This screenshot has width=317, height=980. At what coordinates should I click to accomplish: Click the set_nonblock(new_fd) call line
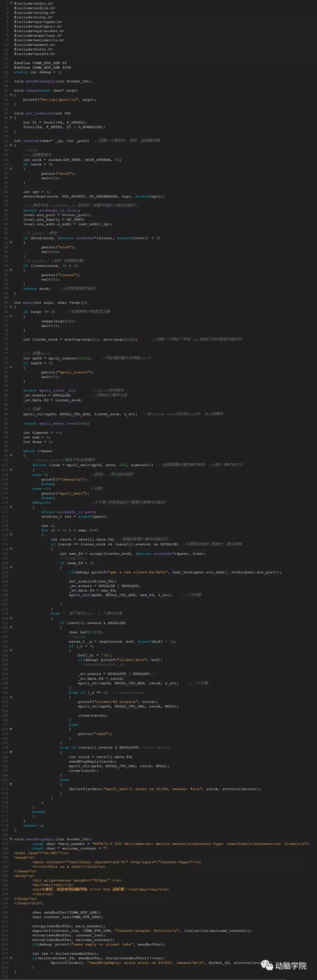(x=93, y=580)
